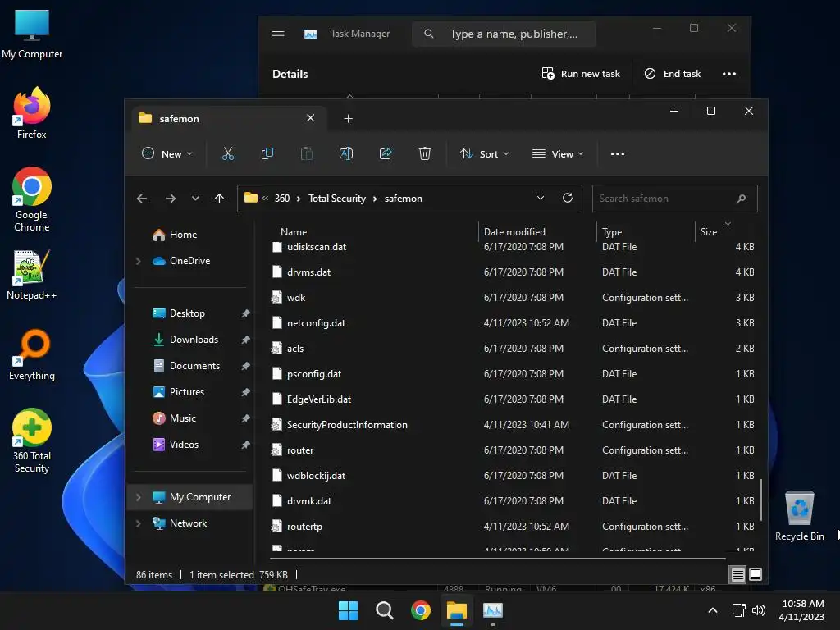The height and width of the screenshot is (630, 840).
Task: Select the udiskscan.dat file
Action: [x=317, y=247]
